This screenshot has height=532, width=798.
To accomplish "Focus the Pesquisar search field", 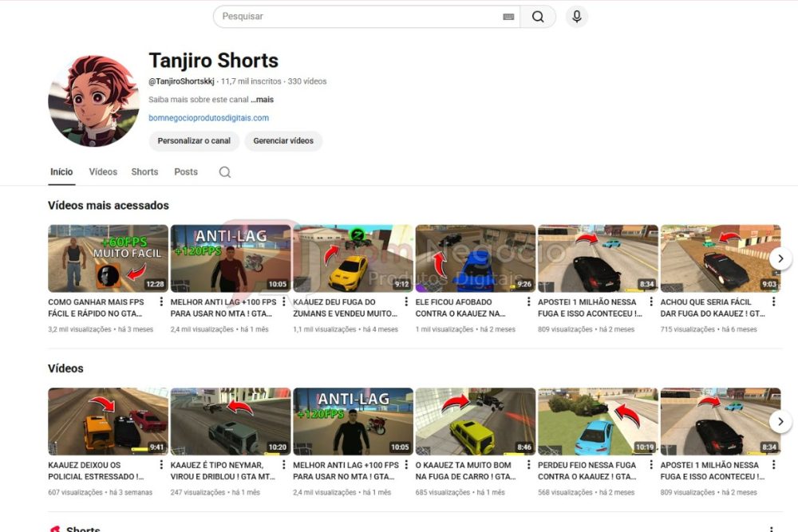I will [359, 17].
